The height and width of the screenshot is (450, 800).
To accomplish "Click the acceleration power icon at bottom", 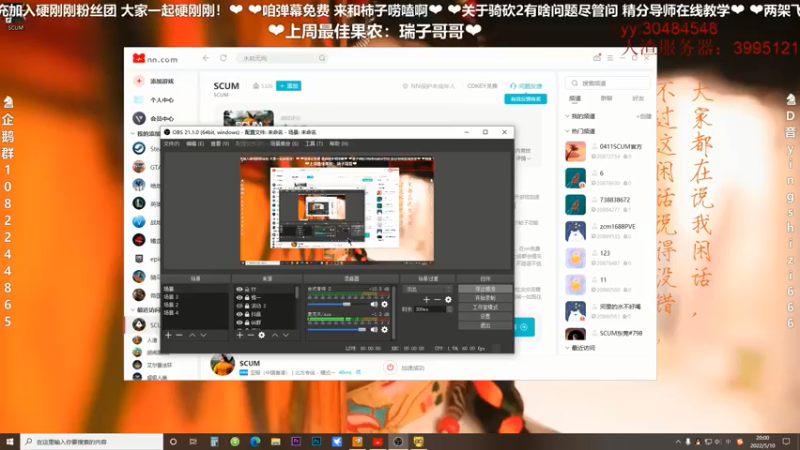I will click(390, 367).
